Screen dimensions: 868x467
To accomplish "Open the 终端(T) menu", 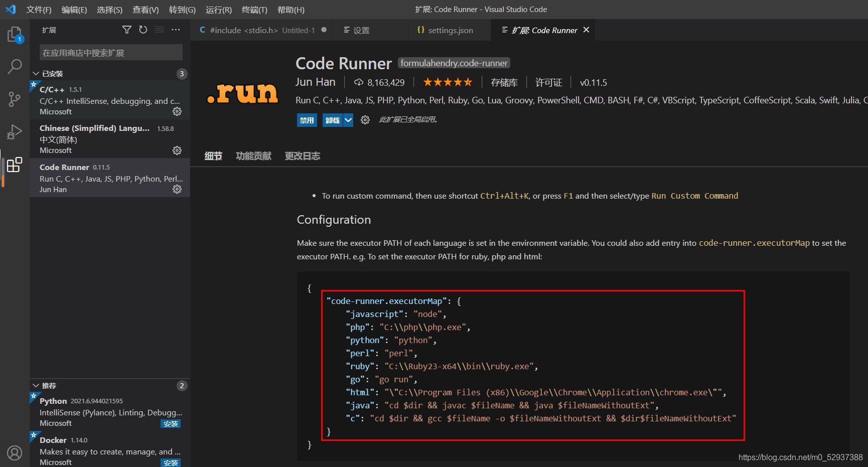I will coord(254,10).
